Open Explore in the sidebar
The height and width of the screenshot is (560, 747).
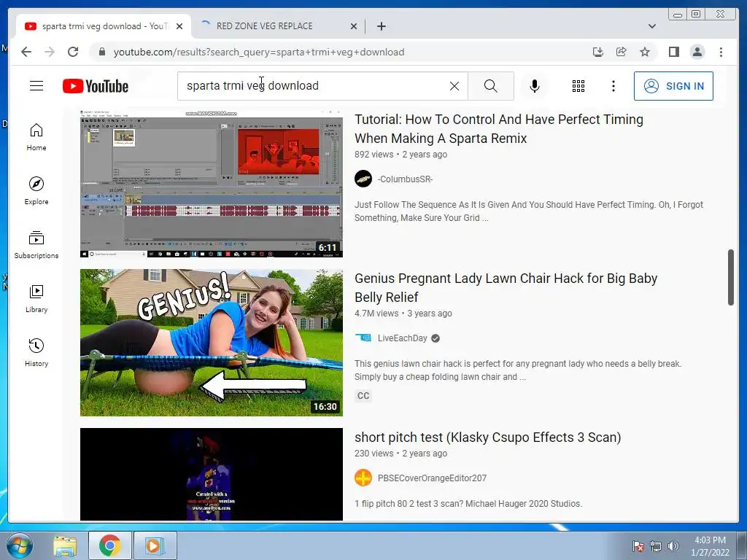tap(36, 190)
